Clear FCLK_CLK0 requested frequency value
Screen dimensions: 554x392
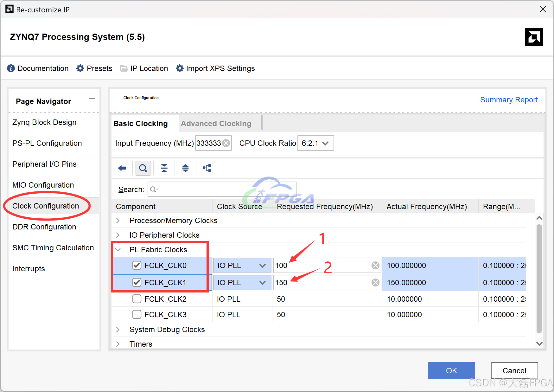pyautogui.click(x=375, y=266)
